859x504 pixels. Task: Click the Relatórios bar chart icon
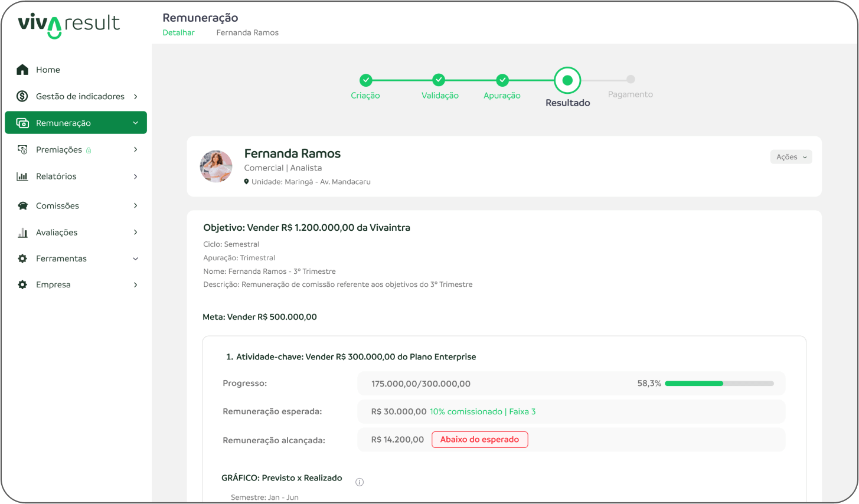22,176
